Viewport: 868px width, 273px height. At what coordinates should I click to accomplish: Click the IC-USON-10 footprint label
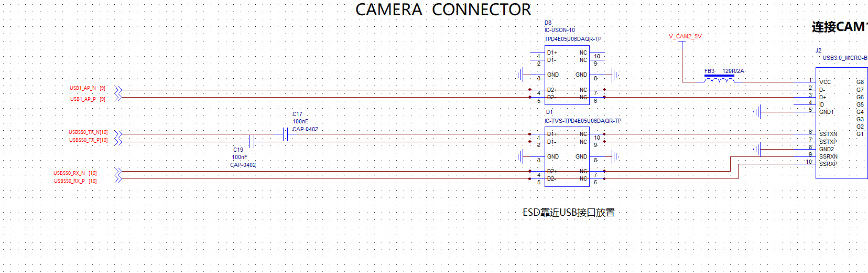click(560, 30)
